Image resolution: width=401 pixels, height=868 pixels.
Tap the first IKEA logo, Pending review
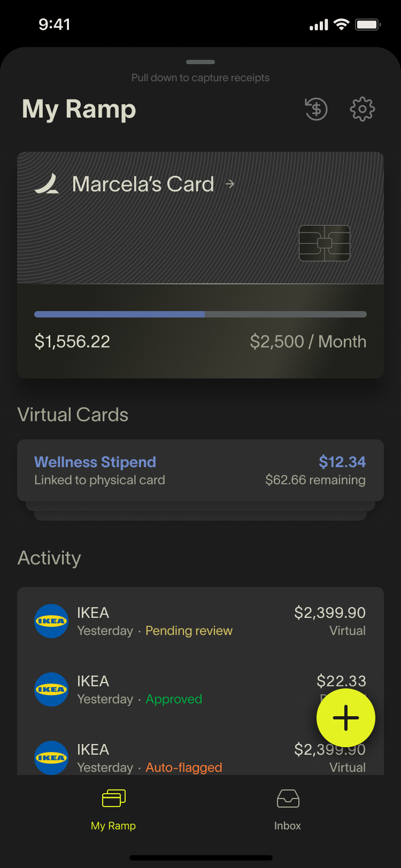tap(51, 621)
